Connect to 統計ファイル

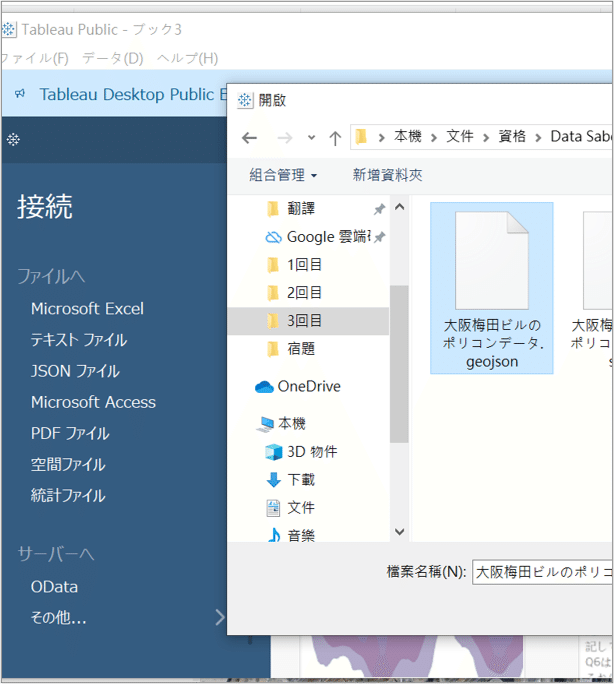(68, 496)
